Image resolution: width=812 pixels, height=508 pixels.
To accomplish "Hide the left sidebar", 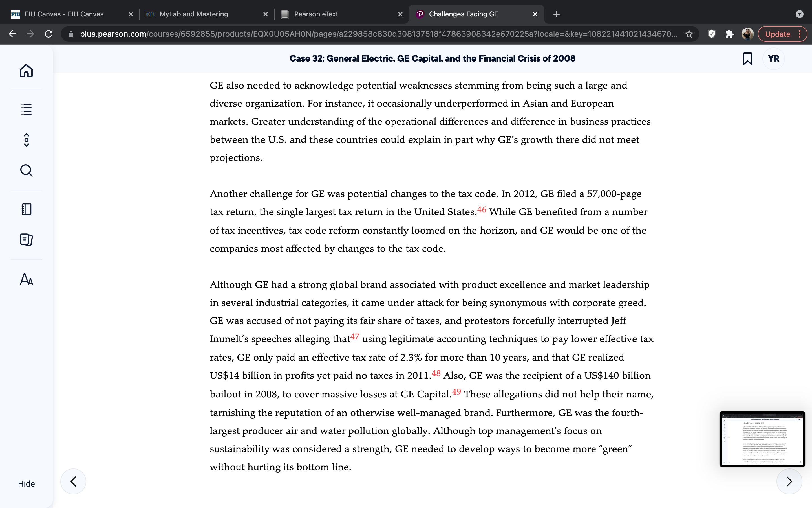I will (26, 483).
